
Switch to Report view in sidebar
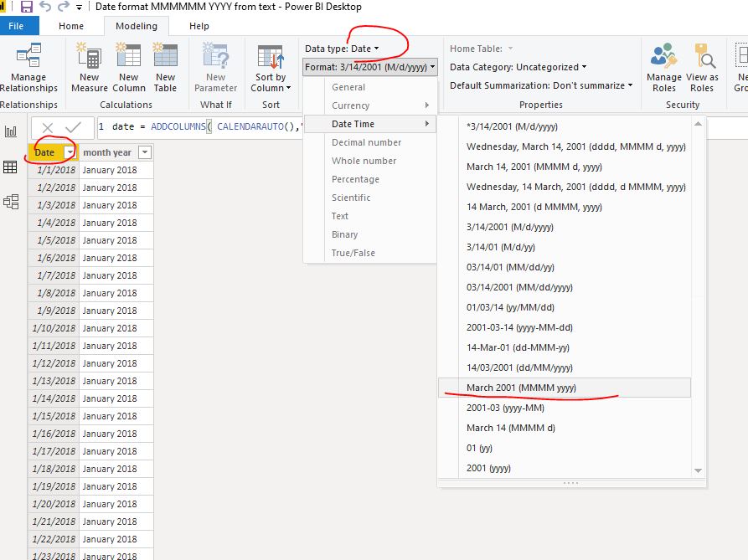click(x=11, y=131)
